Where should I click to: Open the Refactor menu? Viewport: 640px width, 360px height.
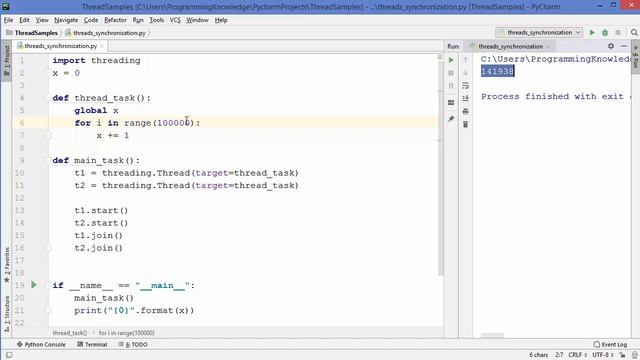click(115, 20)
